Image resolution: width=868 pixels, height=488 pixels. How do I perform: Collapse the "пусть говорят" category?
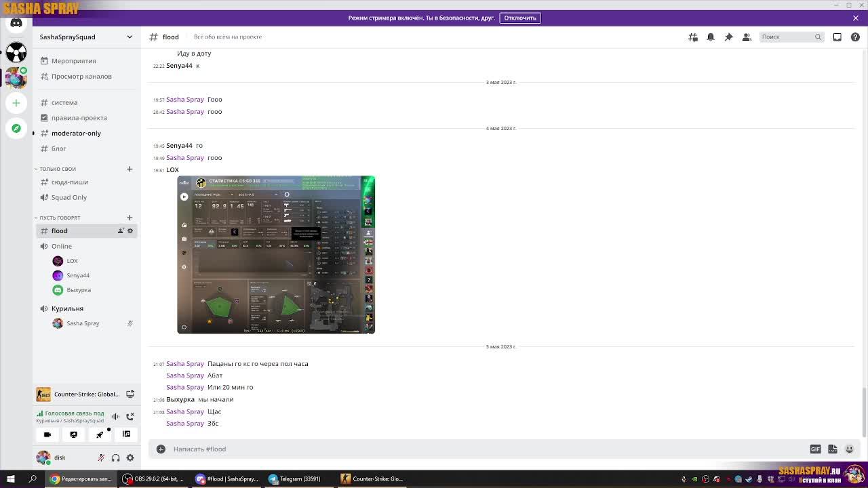click(58, 218)
